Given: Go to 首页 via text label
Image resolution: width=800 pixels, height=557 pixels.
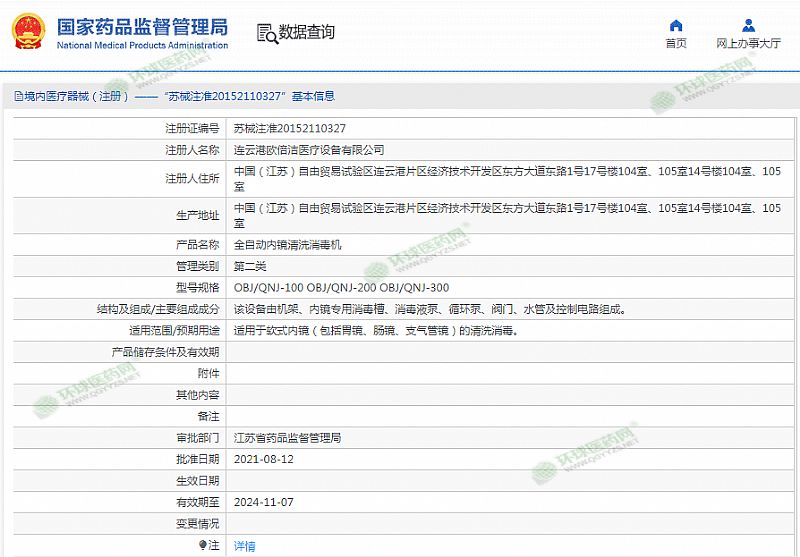Looking at the screenshot, I should pos(676,43).
